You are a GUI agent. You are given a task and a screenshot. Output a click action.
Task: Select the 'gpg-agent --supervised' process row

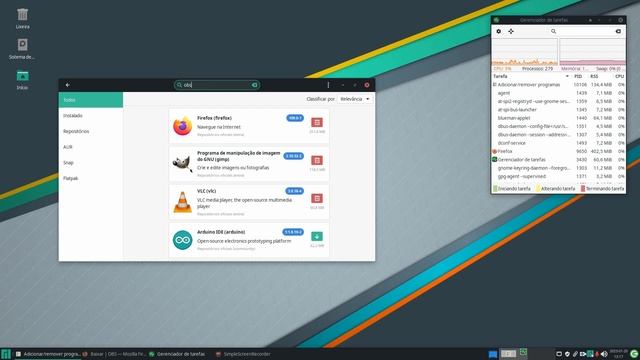click(x=558, y=176)
